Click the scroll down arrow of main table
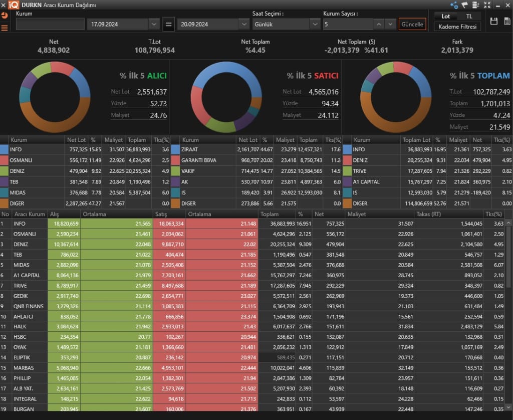513x420 pixels. click(508, 407)
